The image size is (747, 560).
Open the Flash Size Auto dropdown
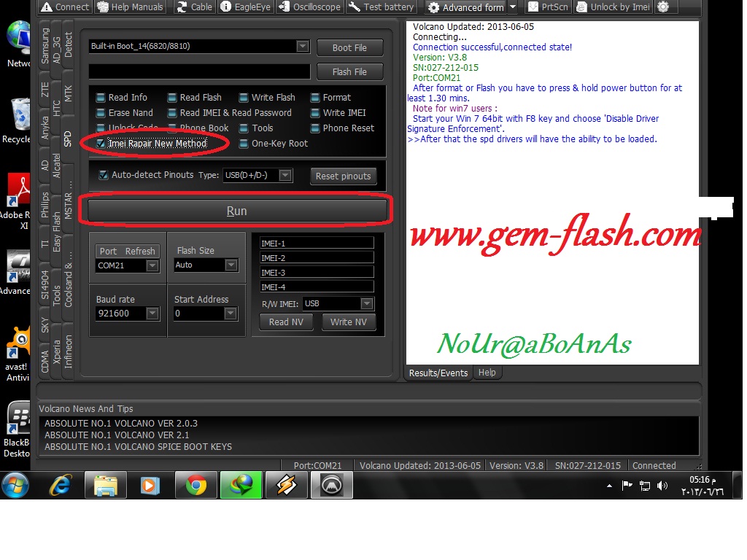[x=231, y=265]
